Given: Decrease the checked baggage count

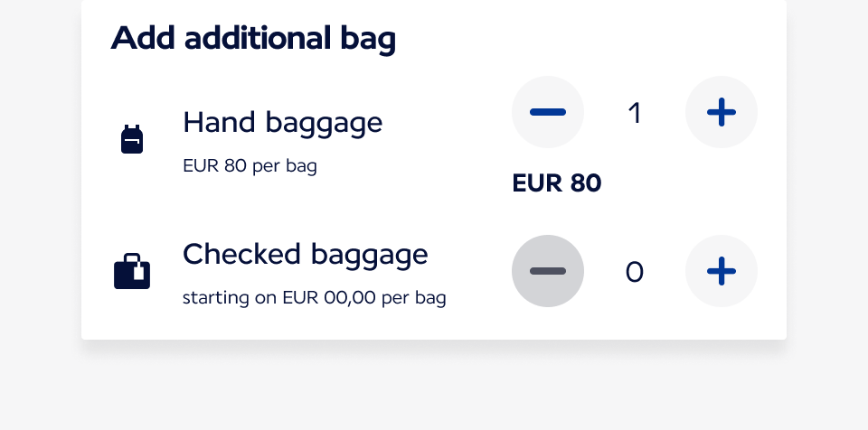Looking at the screenshot, I should pyautogui.click(x=548, y=271).
